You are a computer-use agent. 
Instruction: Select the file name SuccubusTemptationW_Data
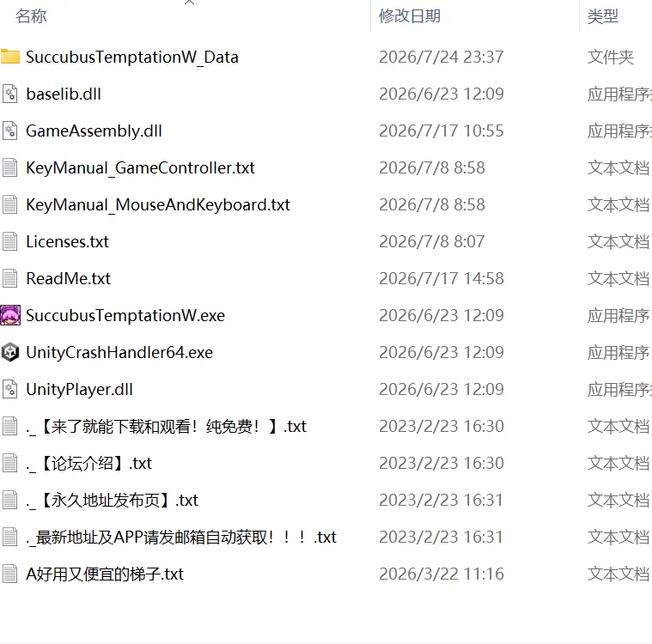point(132,58)
